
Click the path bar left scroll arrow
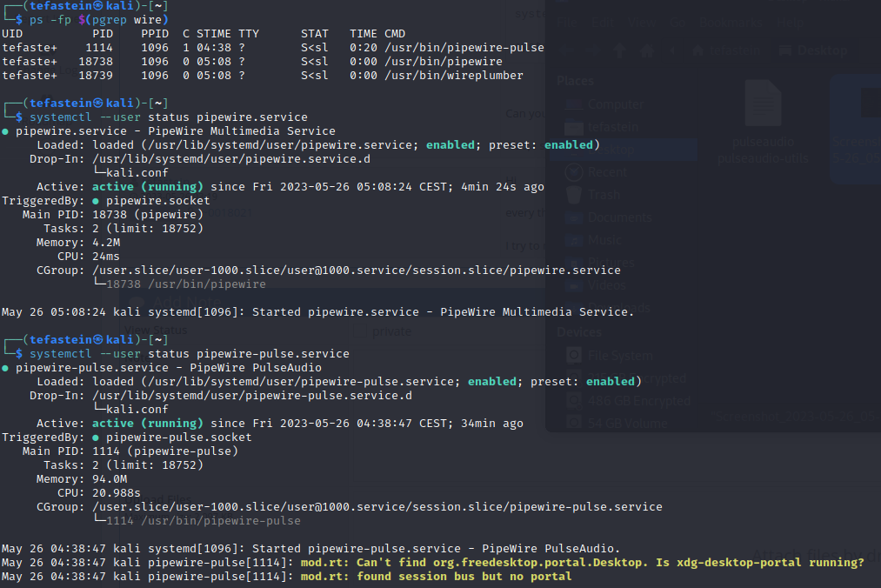[x=673, y=50]
